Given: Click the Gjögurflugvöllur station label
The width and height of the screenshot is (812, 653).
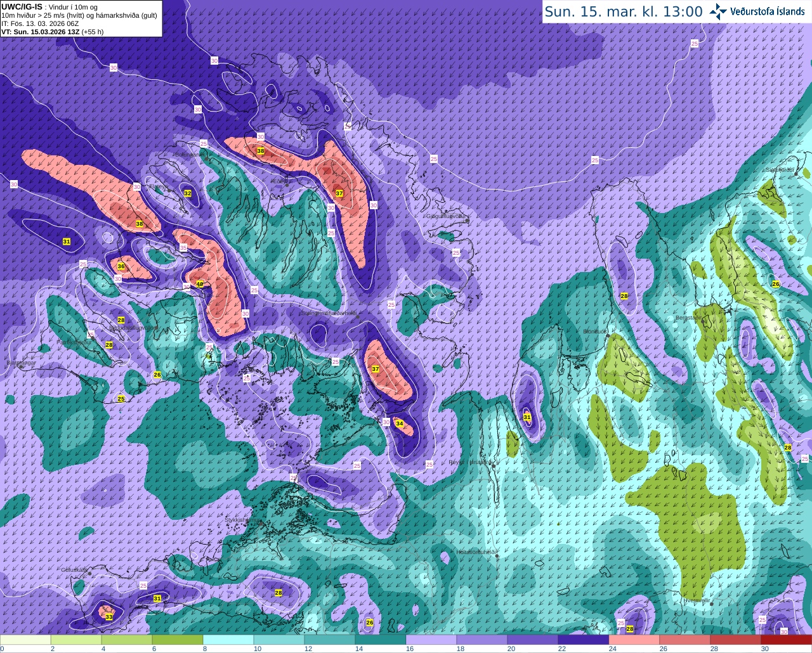Looking at the screenshot, I should click(x=447, y=216).
